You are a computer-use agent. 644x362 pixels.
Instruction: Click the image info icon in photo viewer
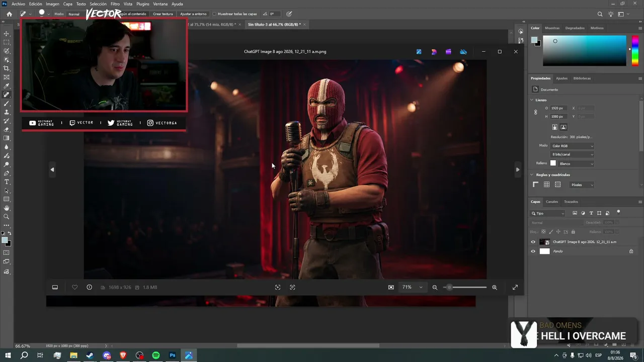pos(89,287)
